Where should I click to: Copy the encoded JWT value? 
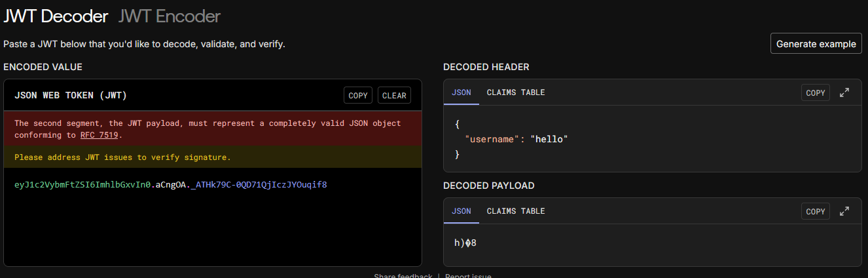point(358,96)
